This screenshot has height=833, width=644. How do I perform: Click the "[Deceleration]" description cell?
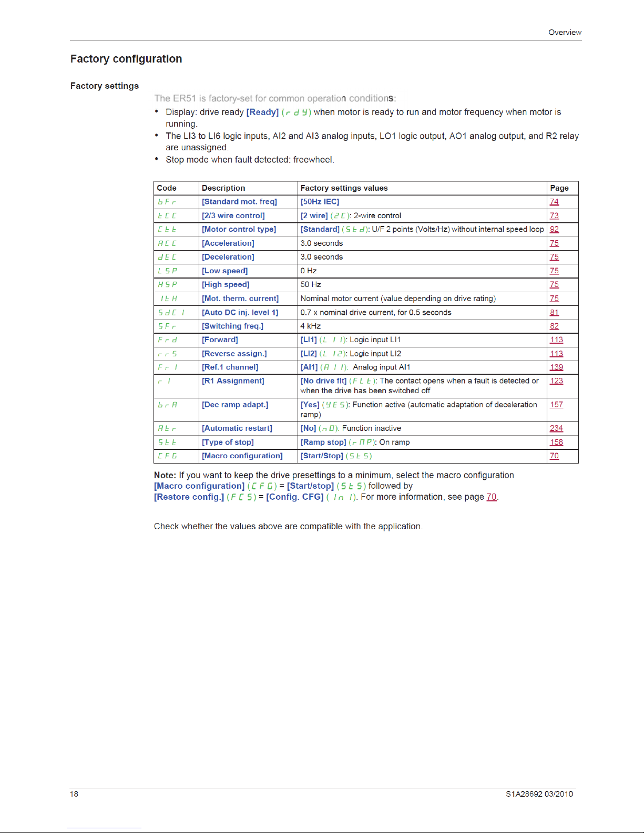tap(228, 257)
